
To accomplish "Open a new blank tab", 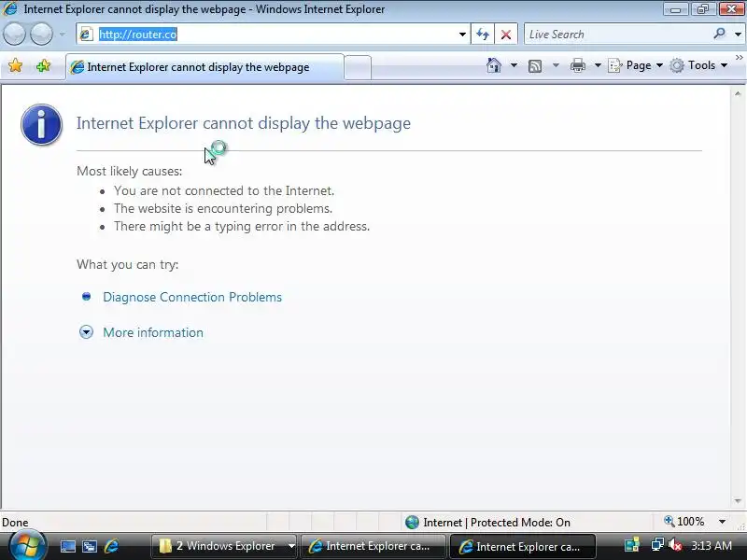I will [x=358, y=67].
